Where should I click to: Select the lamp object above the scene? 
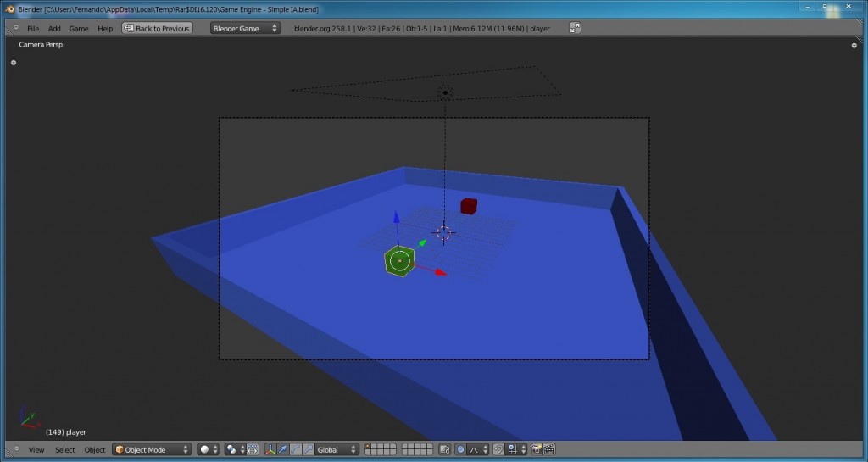pyautogui.click(x=445, y=92)
